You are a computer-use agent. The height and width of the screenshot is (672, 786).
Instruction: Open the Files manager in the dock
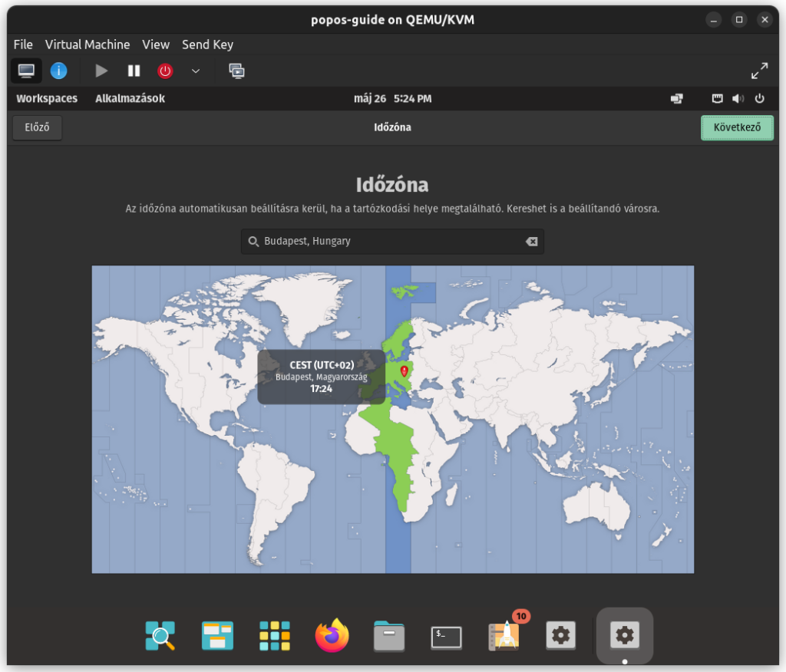coord(389,636)
